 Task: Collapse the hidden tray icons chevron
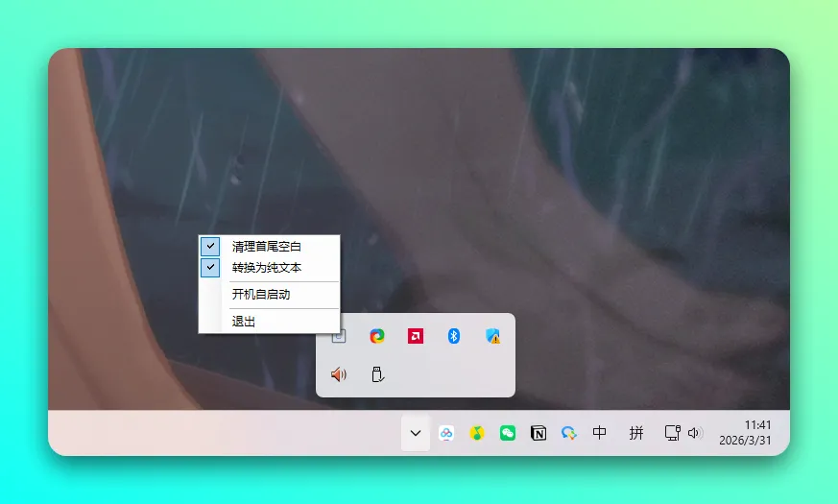[416, 433]
